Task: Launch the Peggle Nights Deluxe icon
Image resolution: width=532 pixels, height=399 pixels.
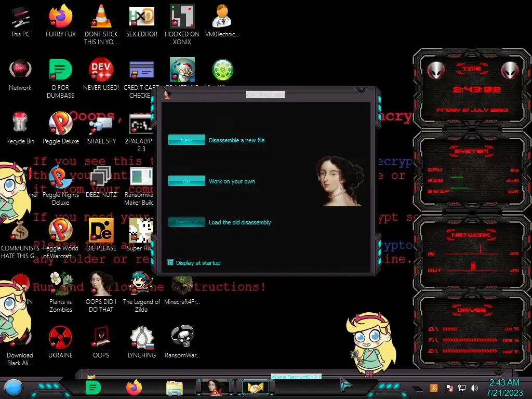Action: (x=60, y=185)
